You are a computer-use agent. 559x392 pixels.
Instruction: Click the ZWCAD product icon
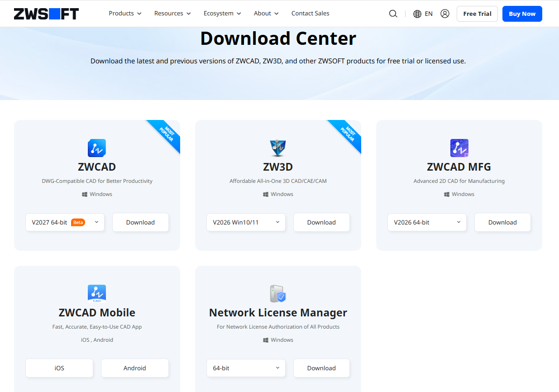97,148
